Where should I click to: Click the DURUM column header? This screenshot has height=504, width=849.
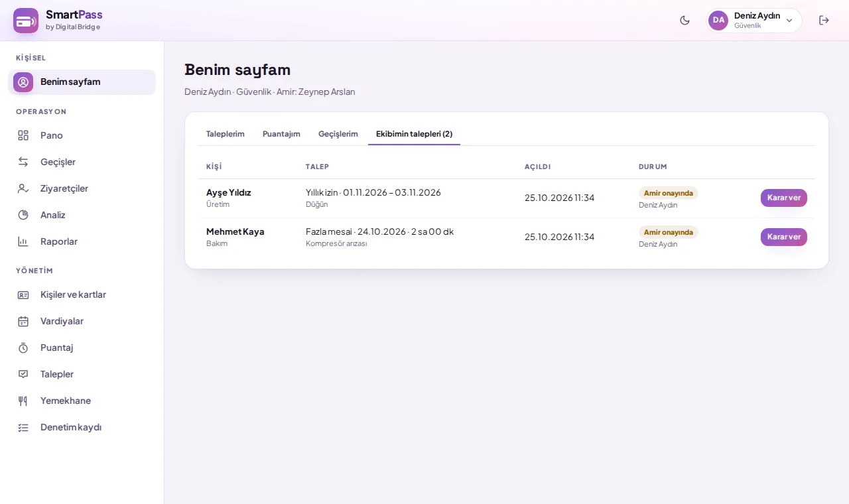click(x=653, y=166)
